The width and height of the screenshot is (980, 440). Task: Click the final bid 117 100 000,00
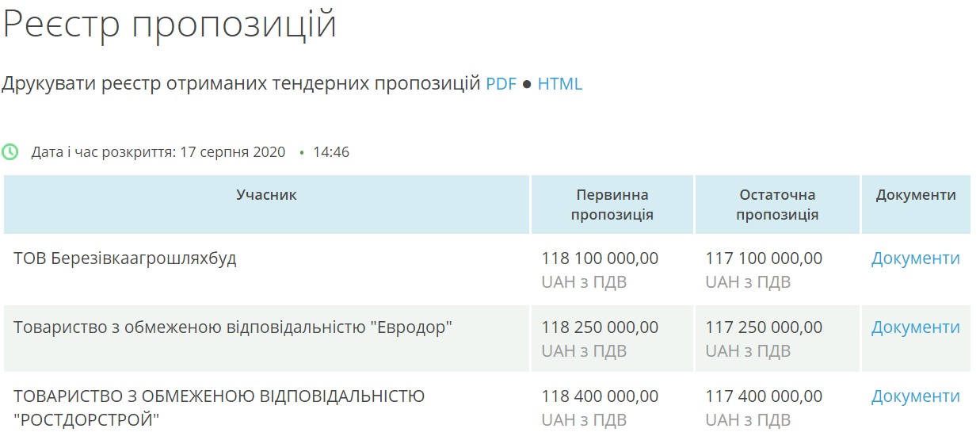[764, 258]
